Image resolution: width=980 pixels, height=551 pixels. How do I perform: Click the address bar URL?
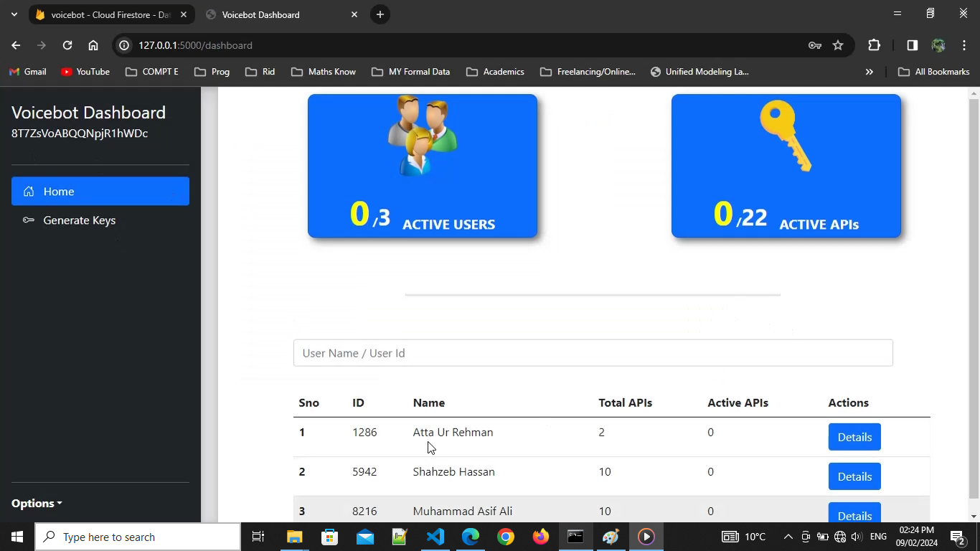click(x=195, y=45)
